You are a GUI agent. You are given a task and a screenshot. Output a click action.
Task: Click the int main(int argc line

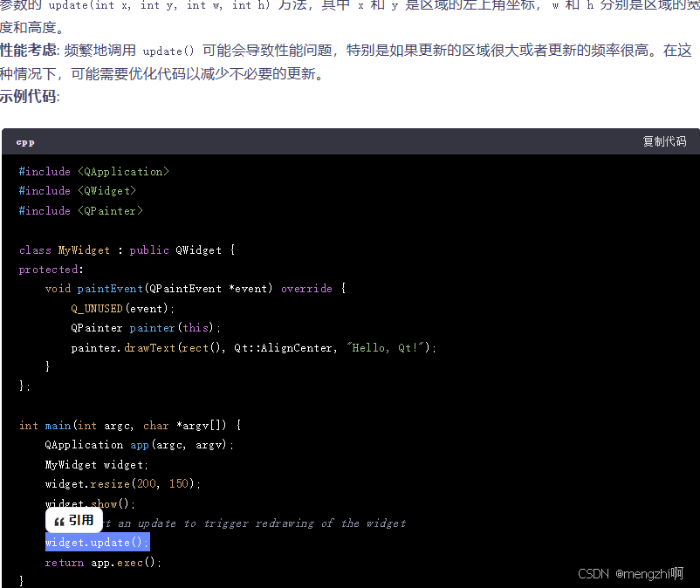130,425
